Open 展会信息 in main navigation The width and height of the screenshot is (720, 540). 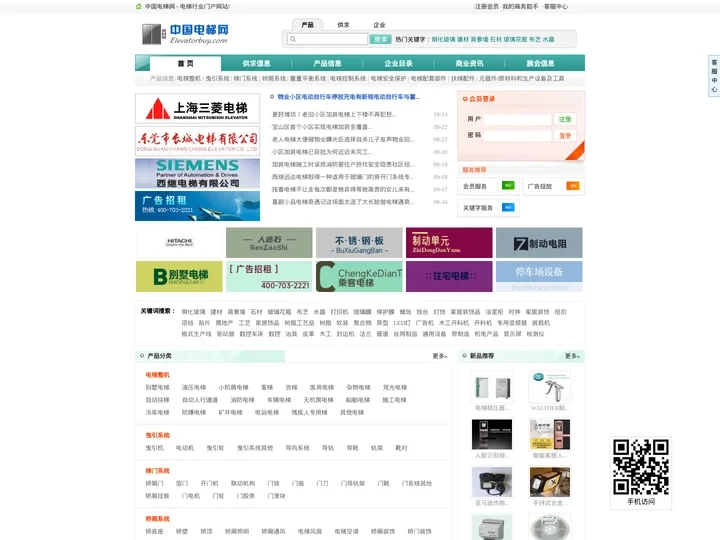(540, 63)
